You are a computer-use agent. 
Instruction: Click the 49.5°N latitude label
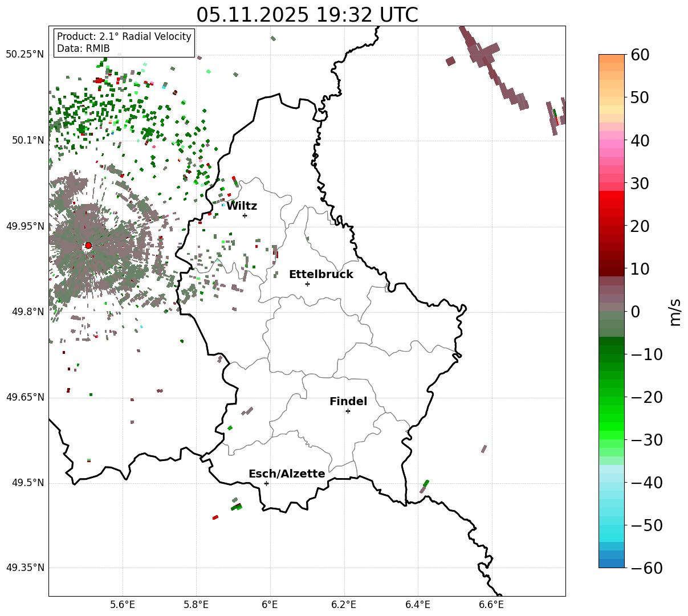point(27,483)
